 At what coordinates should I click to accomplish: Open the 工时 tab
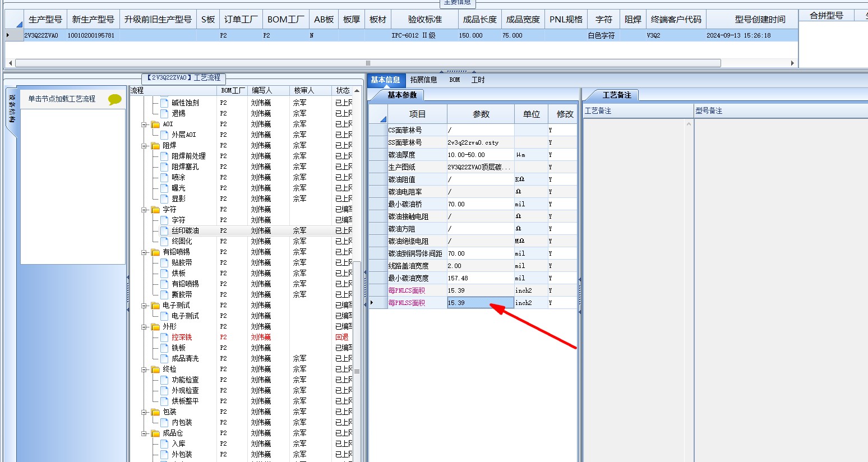(478, 80)
